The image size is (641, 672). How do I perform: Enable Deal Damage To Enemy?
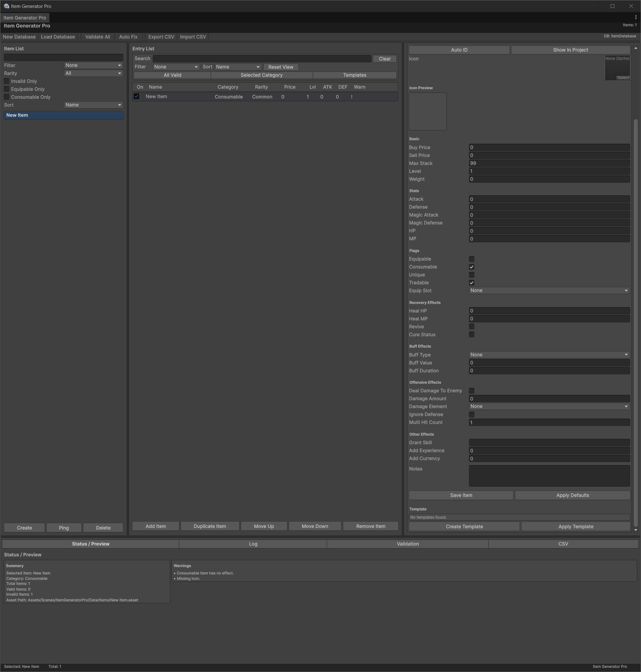click(471, 391)
